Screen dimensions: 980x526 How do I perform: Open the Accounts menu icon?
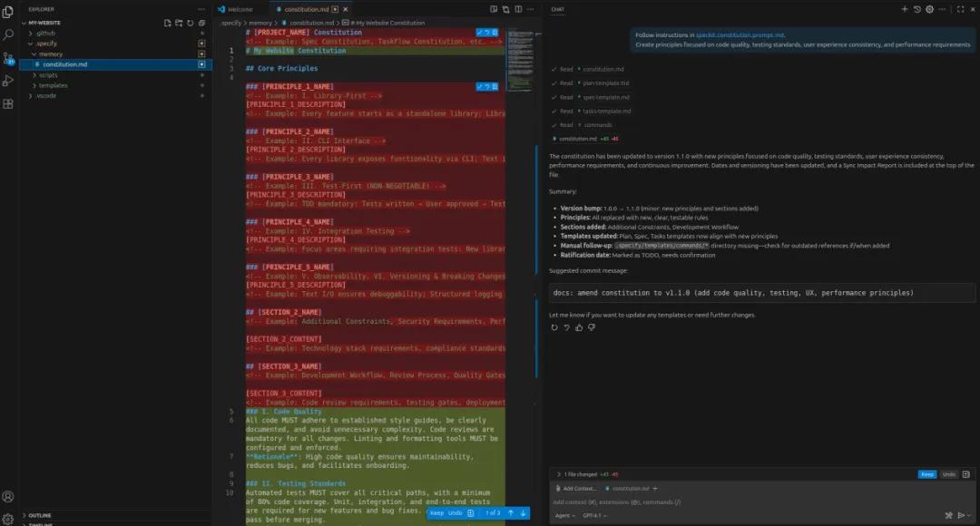(8, 497)
